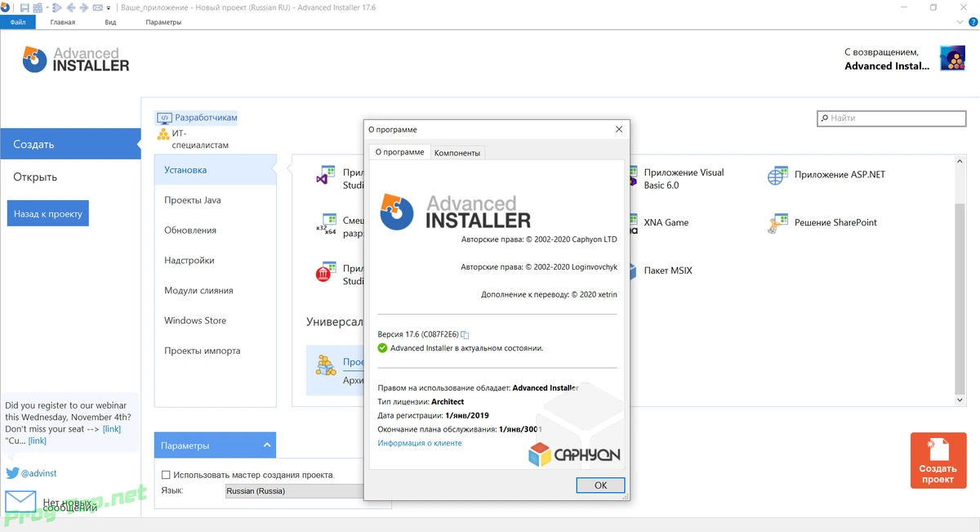Switch to Компоненты tab in dialog
Screen dimensions: 980x532
click(x=457, y=153)
